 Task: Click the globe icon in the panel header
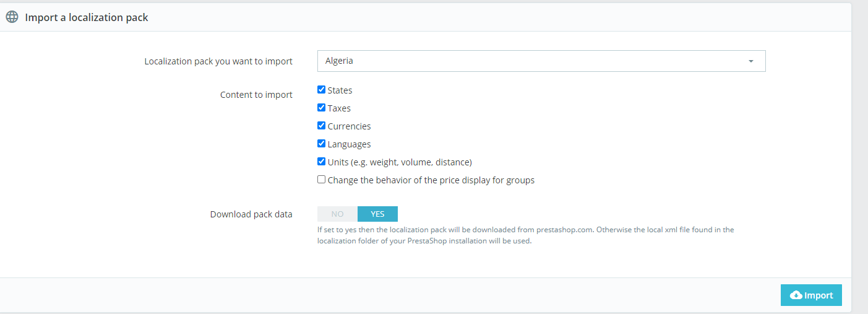[12, 17]
